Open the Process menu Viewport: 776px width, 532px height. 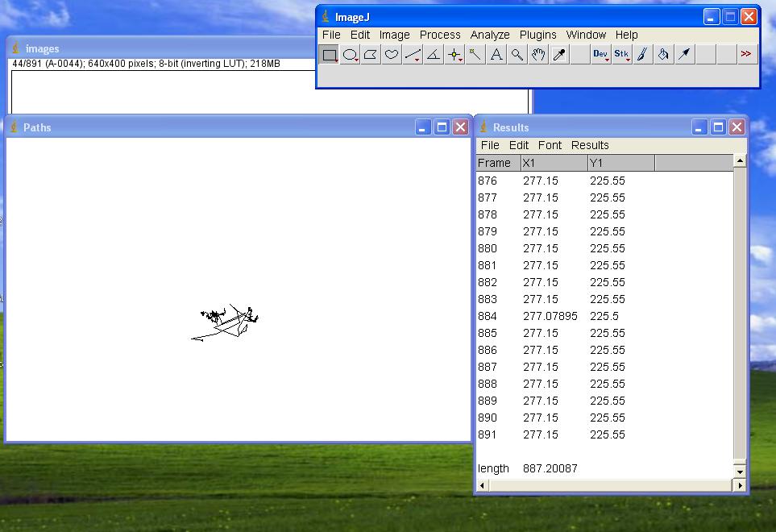(440, 35)
